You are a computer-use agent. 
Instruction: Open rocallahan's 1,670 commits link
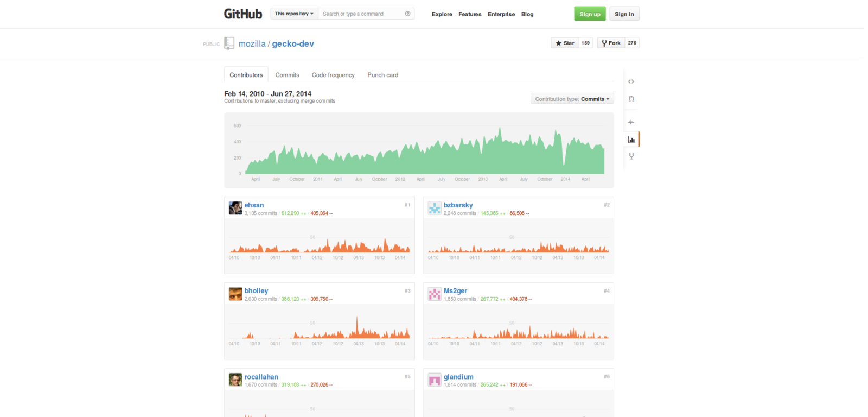point(260,385)
